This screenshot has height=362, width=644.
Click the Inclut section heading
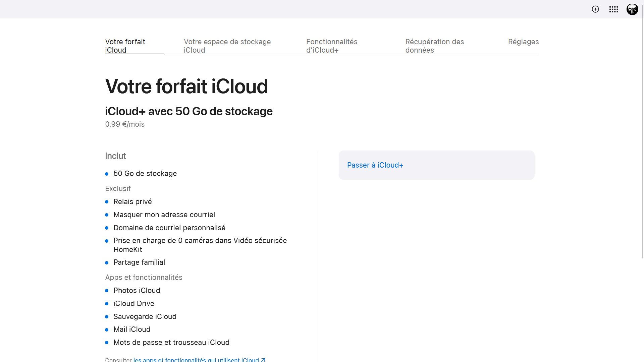click(x=115, y=156)
